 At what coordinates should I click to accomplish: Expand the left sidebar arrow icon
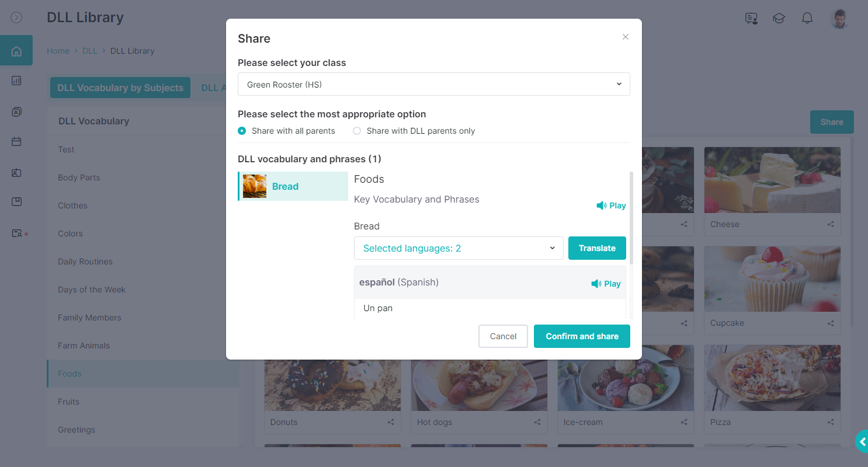click(16, 18)
